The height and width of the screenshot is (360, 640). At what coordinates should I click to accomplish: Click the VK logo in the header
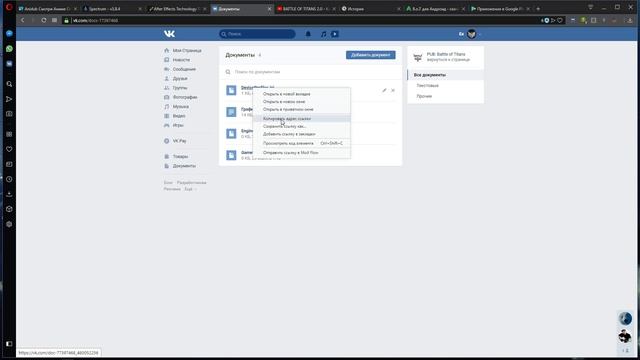coord(169,34)
